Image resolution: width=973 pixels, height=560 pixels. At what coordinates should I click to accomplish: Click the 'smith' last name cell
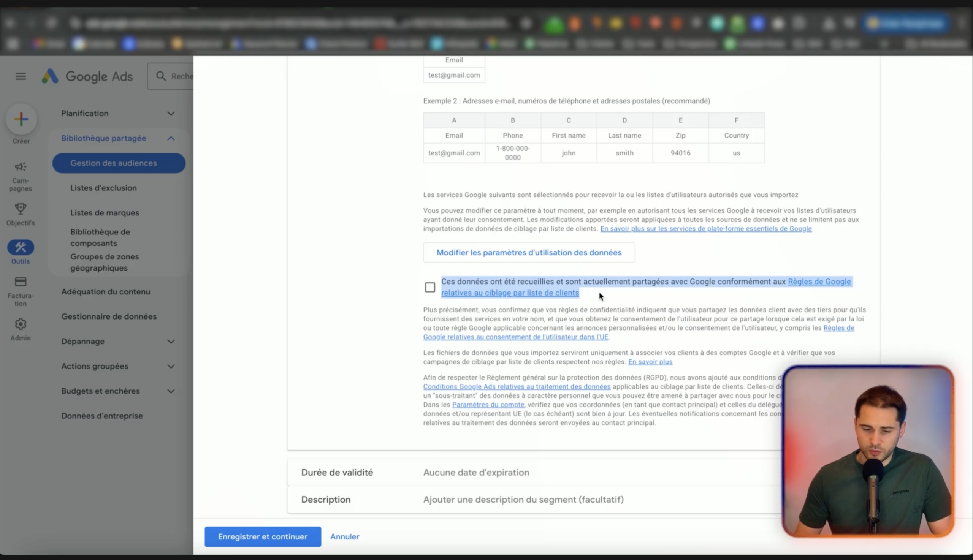(x=624, y=153)
